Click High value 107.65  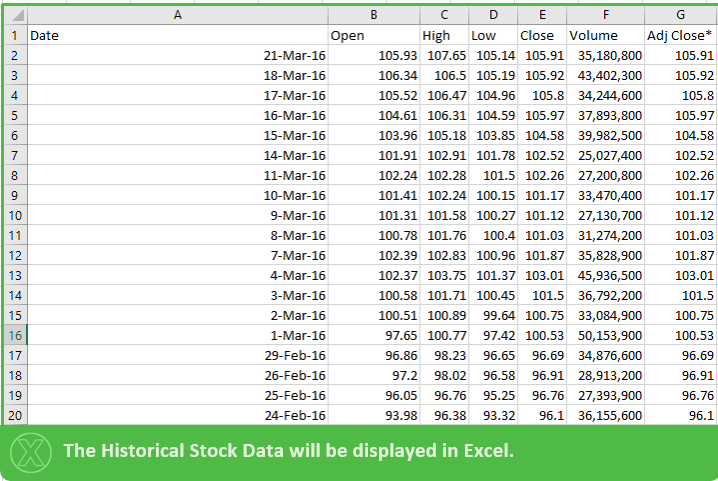tap(444, 55)
